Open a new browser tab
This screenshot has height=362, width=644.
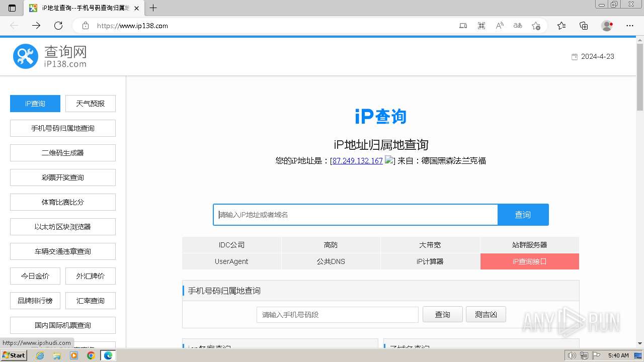(153, 8)
